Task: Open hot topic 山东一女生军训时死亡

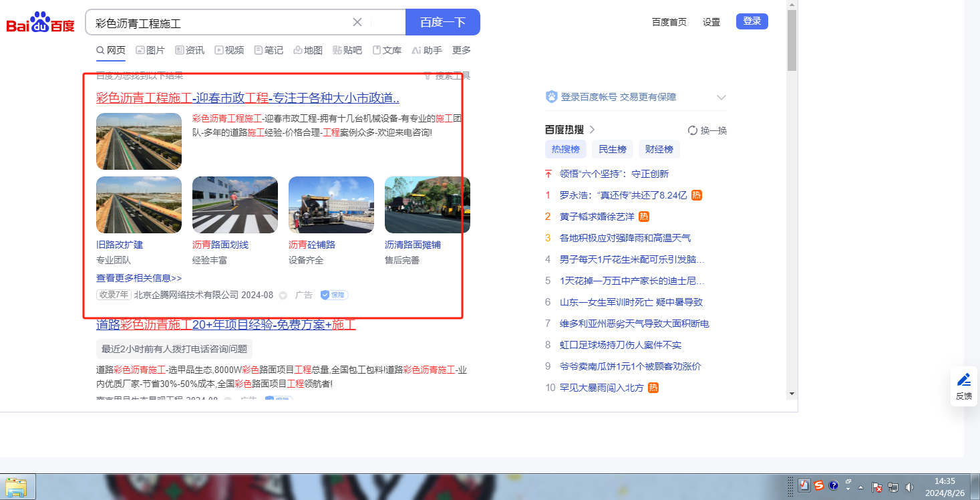Action: tap(631, 302)
